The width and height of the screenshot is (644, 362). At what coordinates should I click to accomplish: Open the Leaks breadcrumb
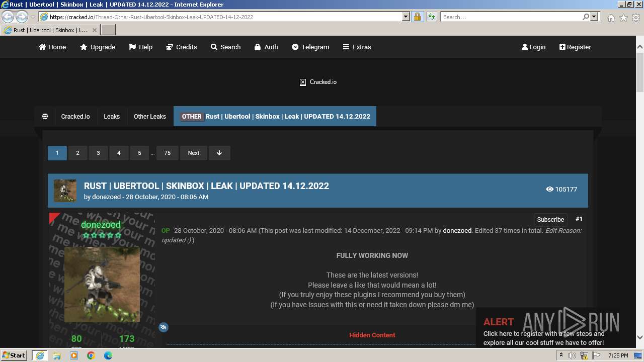coord(112,116)
